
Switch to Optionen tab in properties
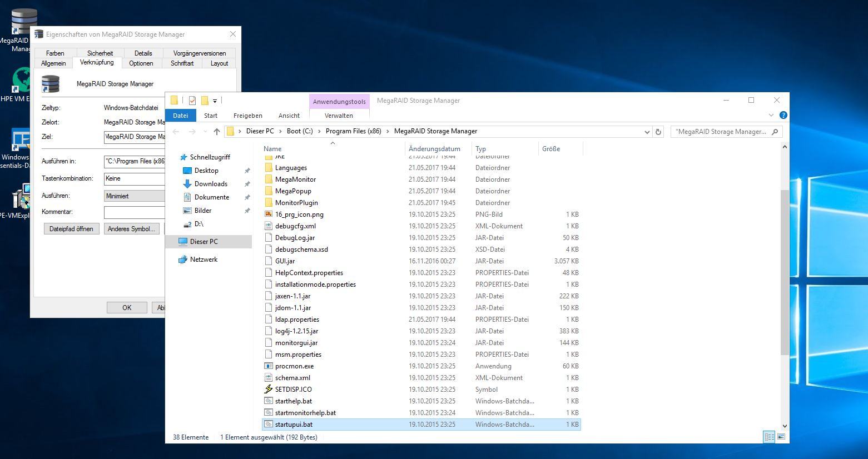tap(141, 63)
